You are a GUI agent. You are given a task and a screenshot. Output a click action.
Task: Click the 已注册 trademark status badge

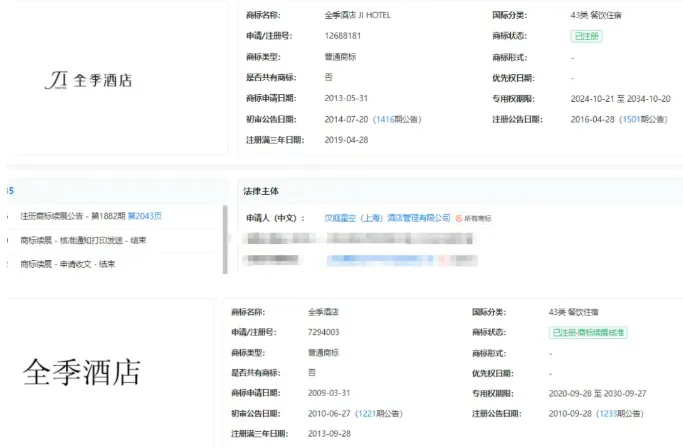[587, 36]
